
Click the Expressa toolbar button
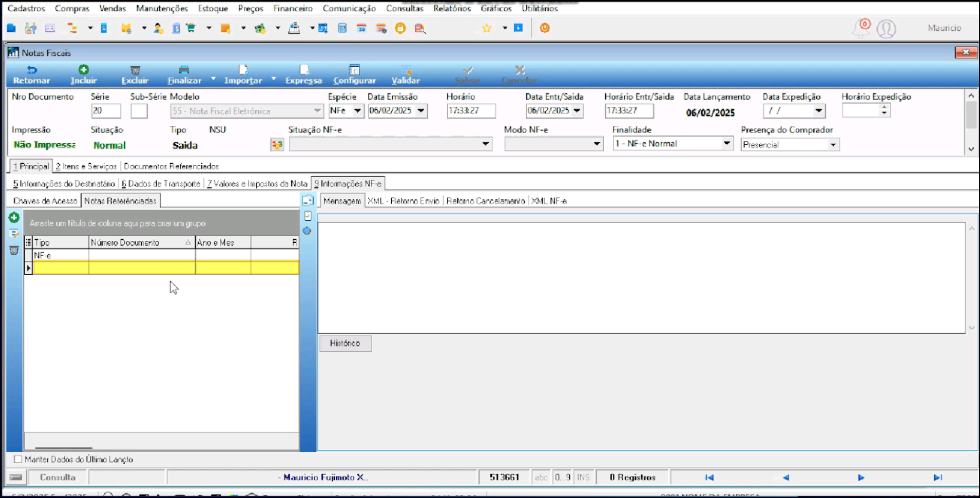[304, 75]
